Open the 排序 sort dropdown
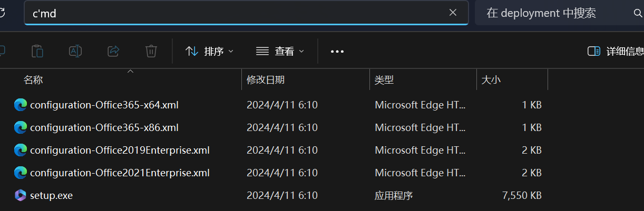The image size is (644, 211). (209, 51)
